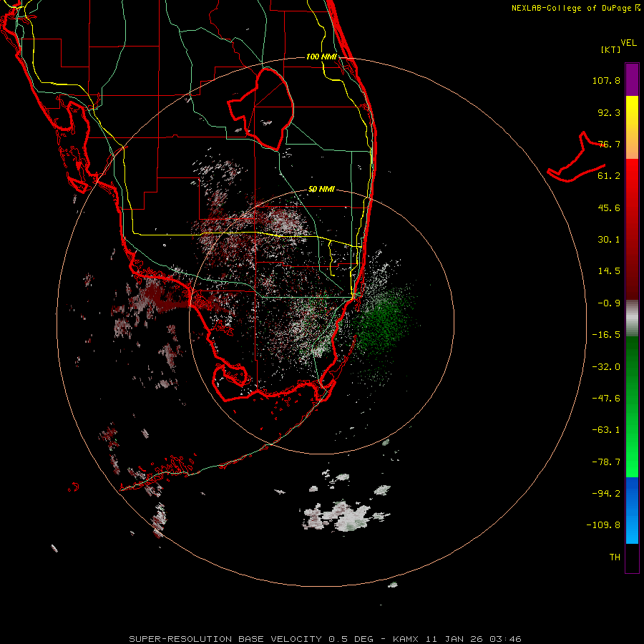Click the 14.5 velocity scale value
This screenshot has width=644, height=644.
[609, 271]
